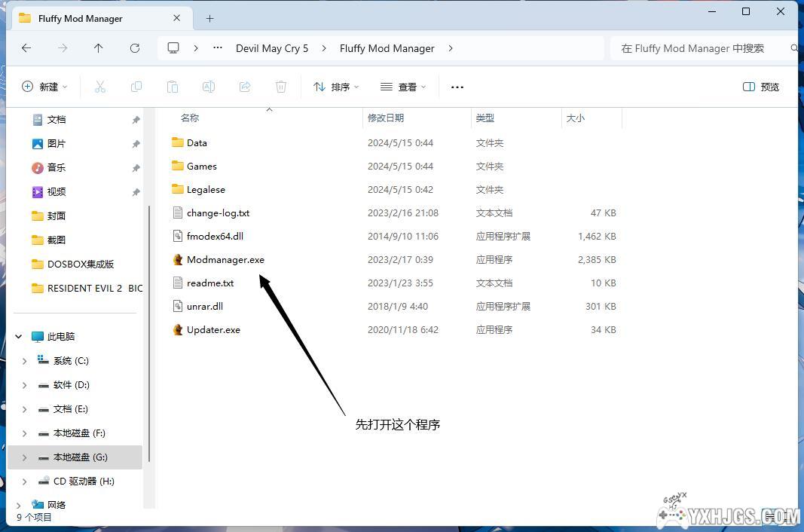Open the New item button menu
Screen dimensions: 804x532
44,87
